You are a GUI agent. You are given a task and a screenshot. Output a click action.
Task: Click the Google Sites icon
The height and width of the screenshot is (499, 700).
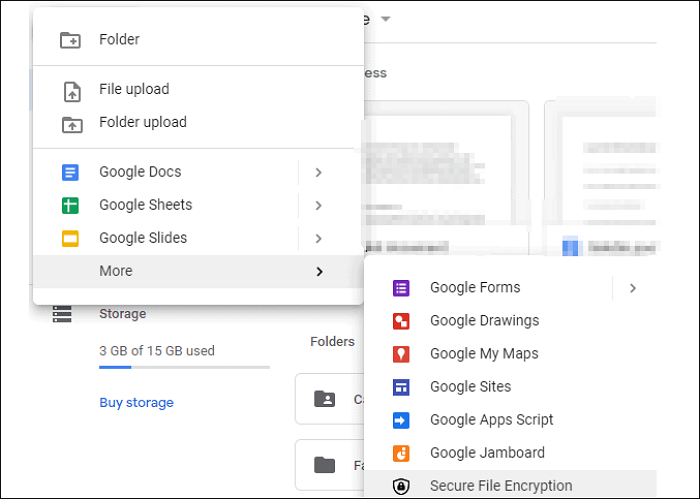click(x=401, y=387)
